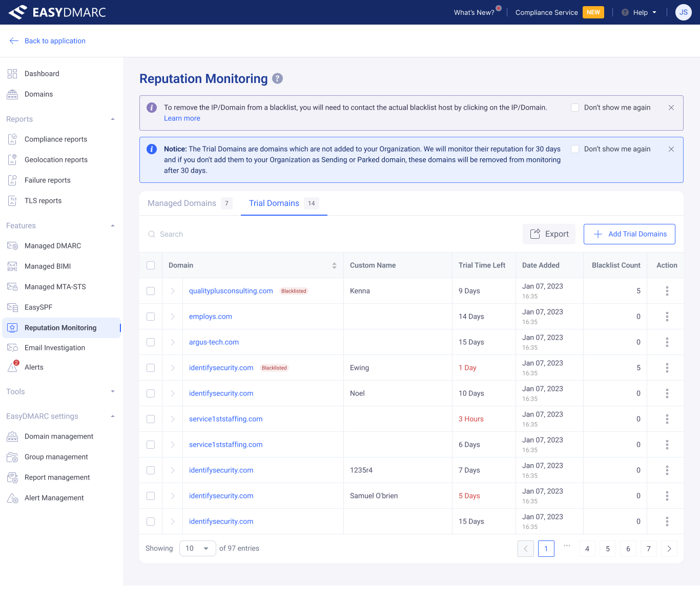Select checkbox for Ewing identifysecurity.com row

[x=151, y=368]
